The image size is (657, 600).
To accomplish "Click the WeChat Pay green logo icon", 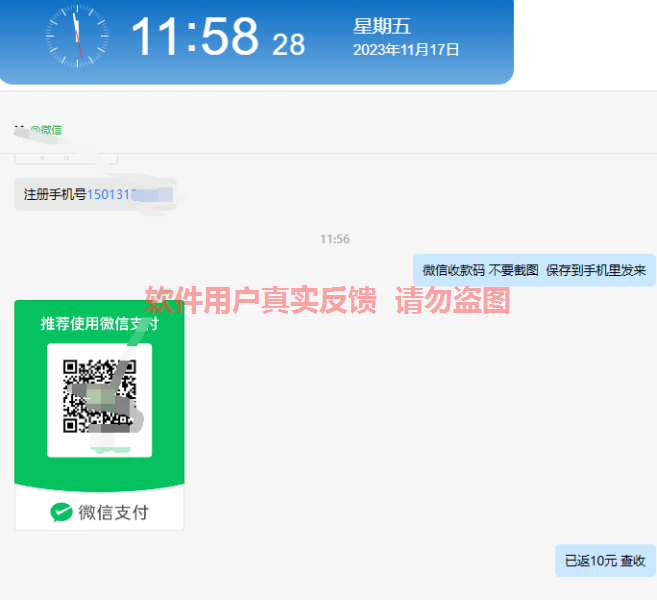I will (x=61, y=512).
